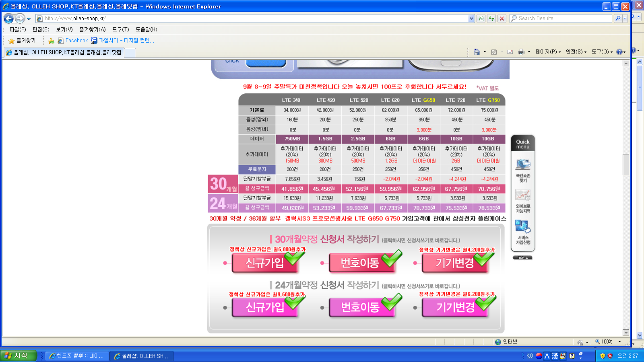The width and height of the screenshot is (644, 362).
Task: Click the browser Forward arrow button
Action: tap(20, 19)
